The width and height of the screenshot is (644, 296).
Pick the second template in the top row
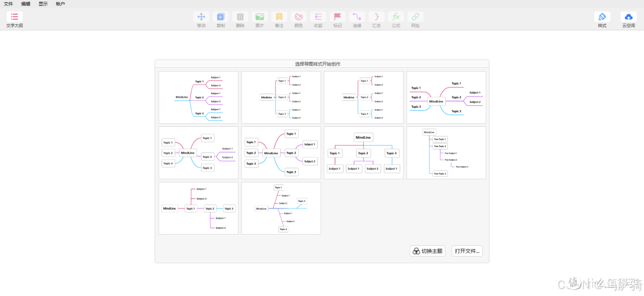click(281, 97)
